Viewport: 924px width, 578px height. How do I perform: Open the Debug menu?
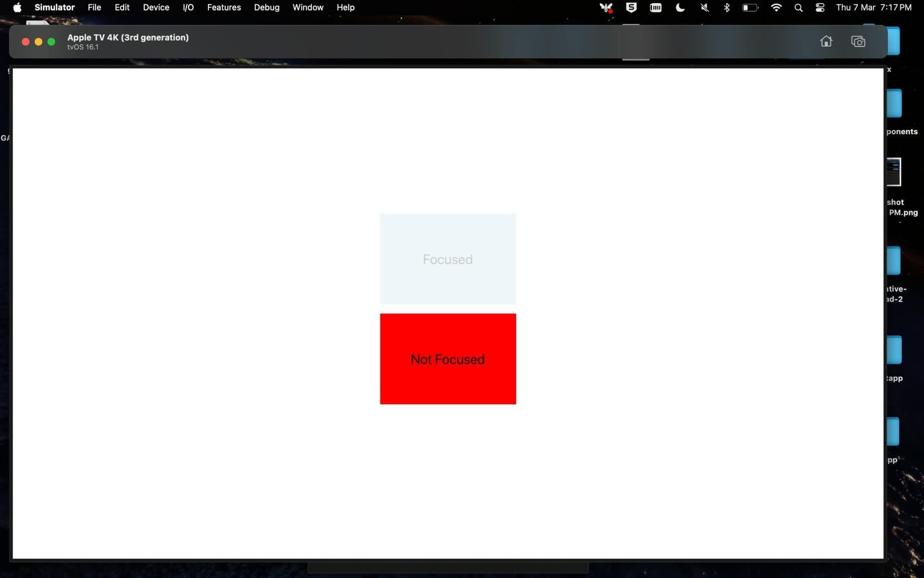click(267, 8)
